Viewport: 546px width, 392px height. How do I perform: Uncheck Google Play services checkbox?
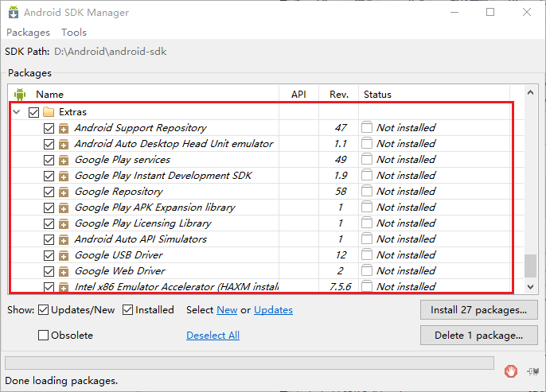point(49,160)
